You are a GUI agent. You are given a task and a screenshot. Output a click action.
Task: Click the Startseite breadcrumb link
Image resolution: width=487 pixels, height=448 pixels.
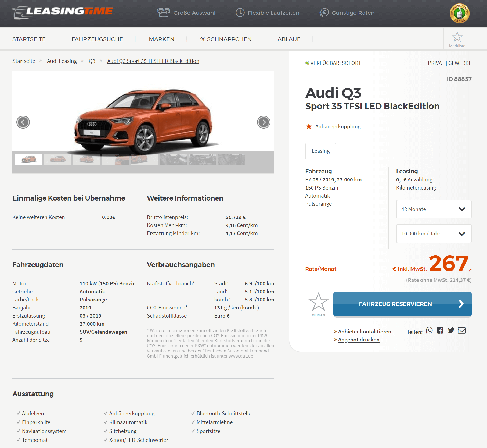pyautogui.click(x=24, y=61)
